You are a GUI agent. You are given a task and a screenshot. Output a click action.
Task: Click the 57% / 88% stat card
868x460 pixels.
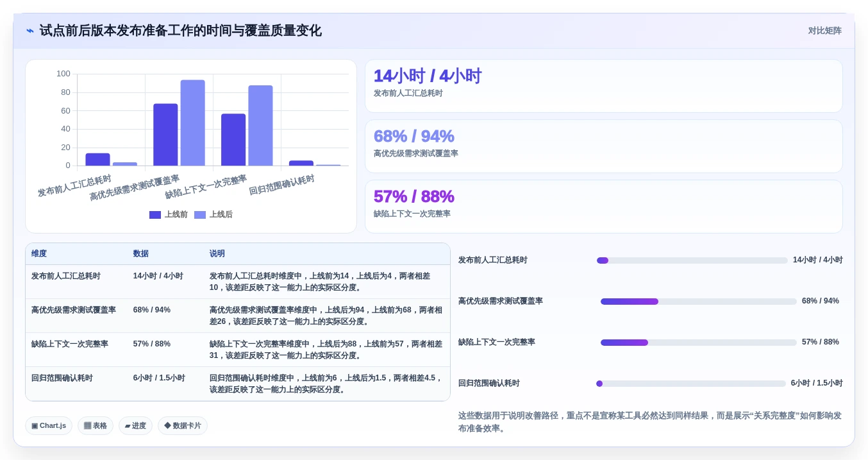pos(604,207)
